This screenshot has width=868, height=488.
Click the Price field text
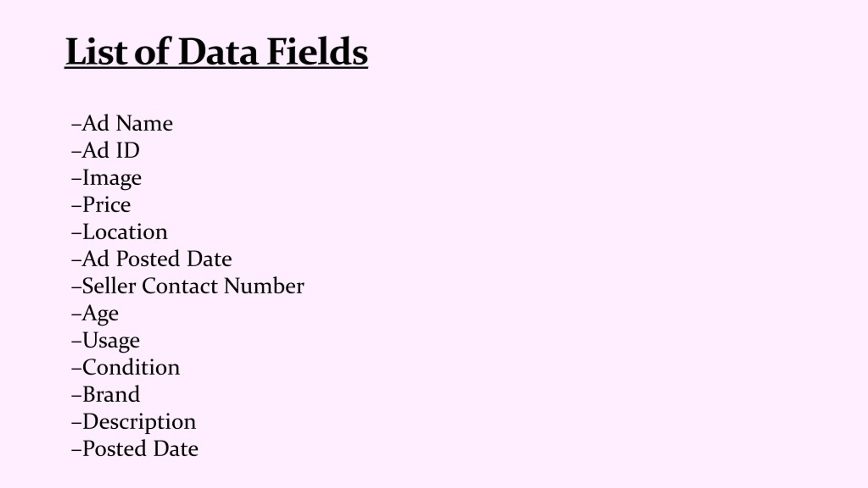[x=101, y=204]
